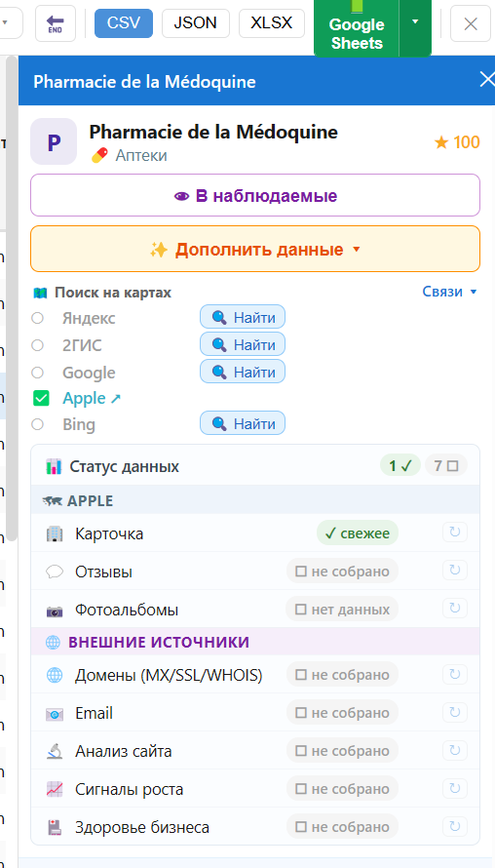Refresh the Отзывы row
This screenshot has height=868, width=495.
click(x=455, y=571)
